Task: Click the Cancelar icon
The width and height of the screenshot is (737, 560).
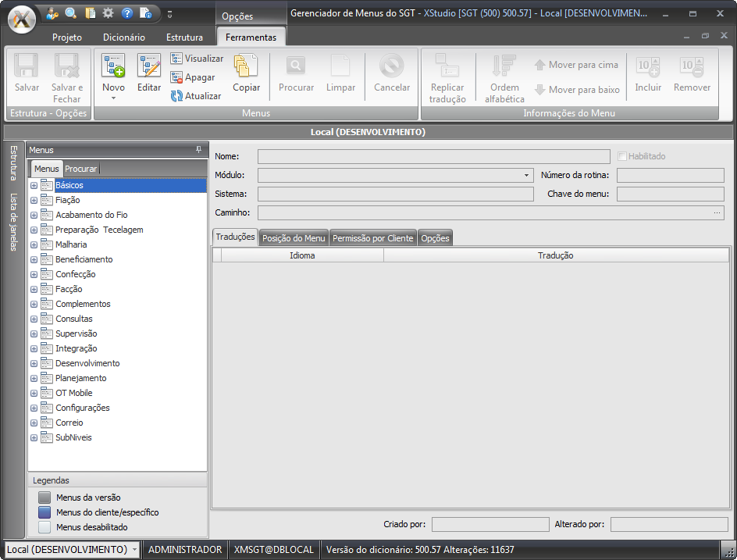Action: click(x=392, y=66)
